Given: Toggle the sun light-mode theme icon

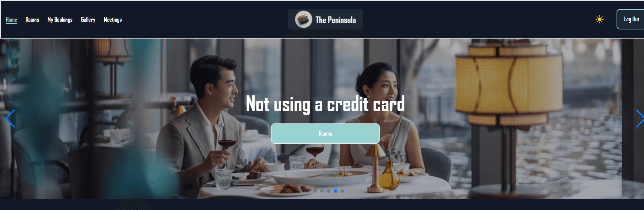Looking at the screenshot, I should pos(599,19).
